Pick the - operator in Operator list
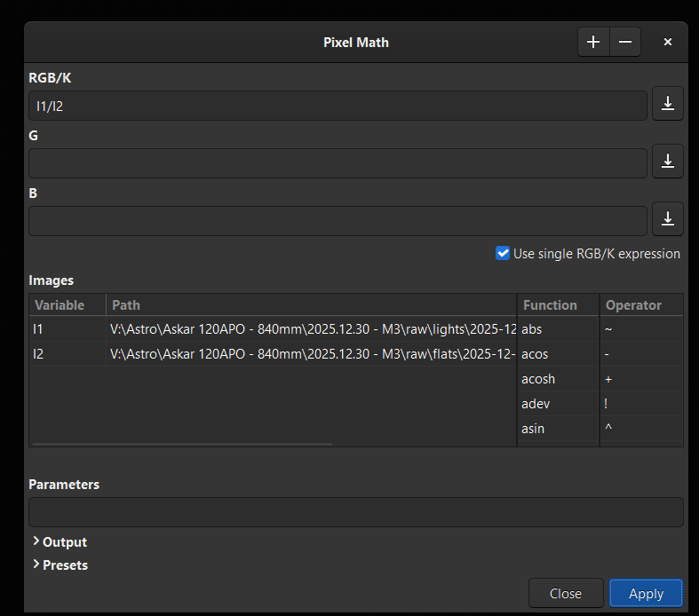The height and width of the screenshot is (616, 699). coord(641,354)
